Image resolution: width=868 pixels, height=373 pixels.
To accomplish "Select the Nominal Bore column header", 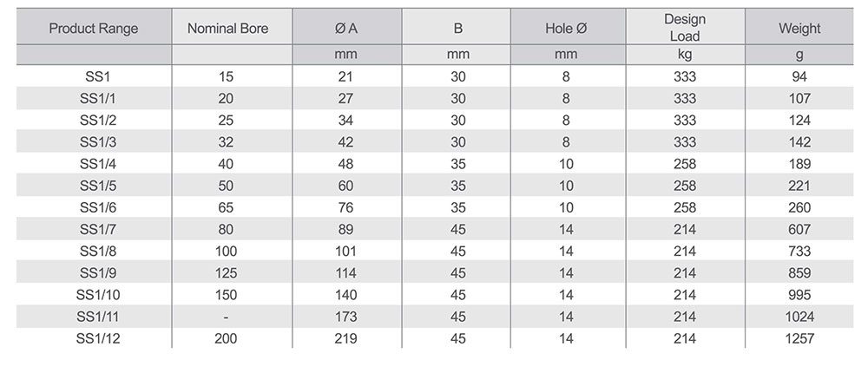I will point(227,29).
